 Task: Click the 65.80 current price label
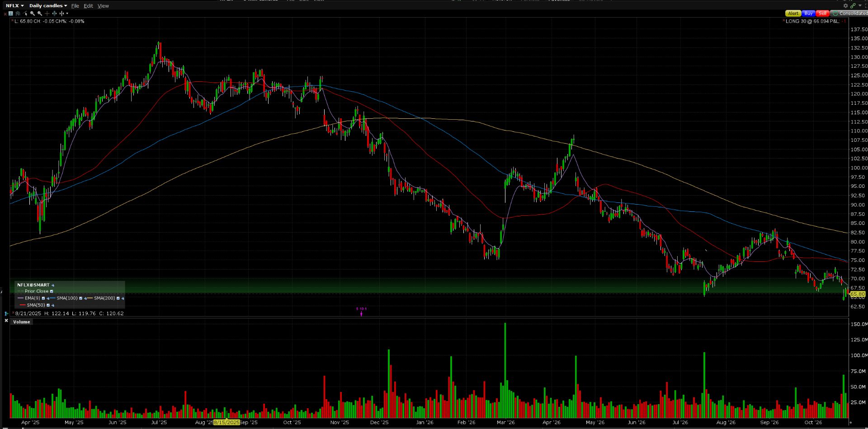(x=858, y=294)
